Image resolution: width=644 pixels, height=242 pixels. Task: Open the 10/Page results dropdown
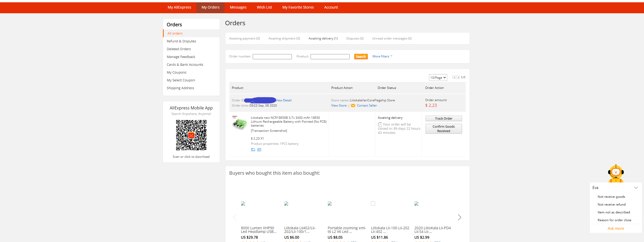click(438, 77)
